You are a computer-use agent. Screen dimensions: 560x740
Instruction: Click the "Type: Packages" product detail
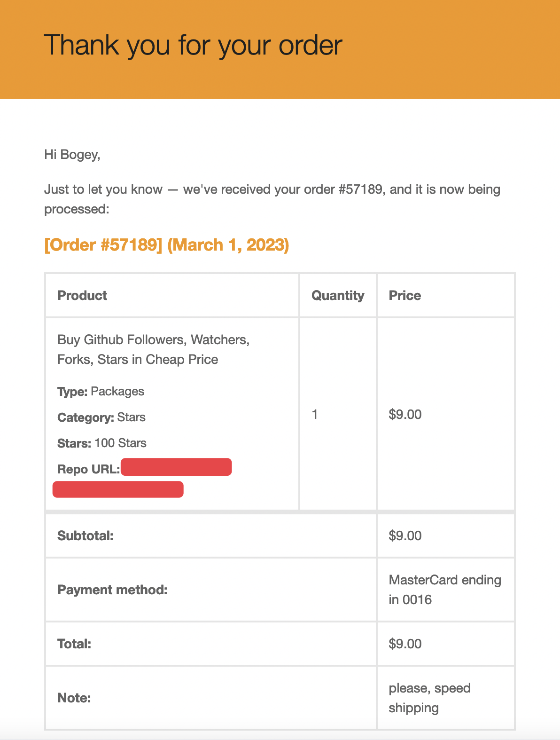coord(101,391)
